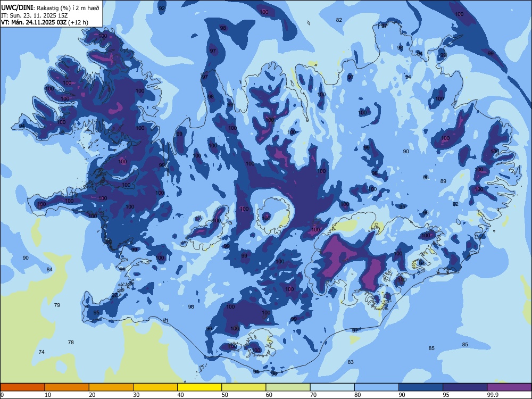
Task: Select the '70' legend tick label
Action: pyautogui.click(x=313, y=395)
